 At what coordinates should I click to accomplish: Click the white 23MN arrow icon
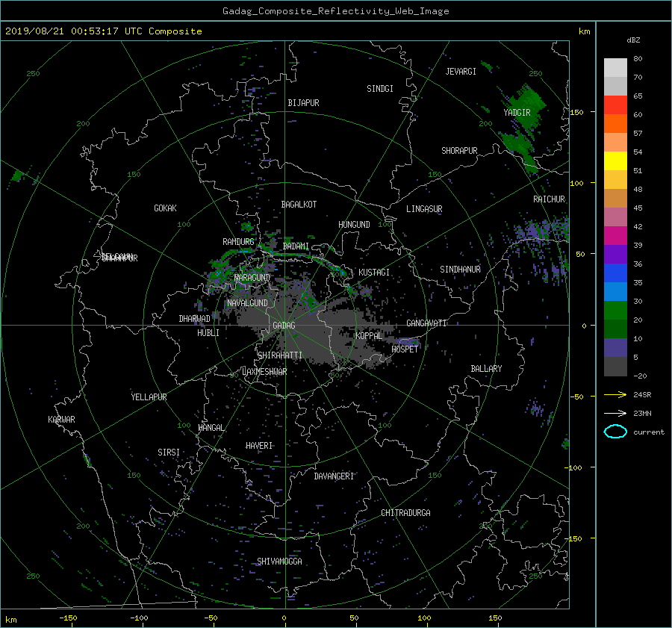(x=615, y=413)
